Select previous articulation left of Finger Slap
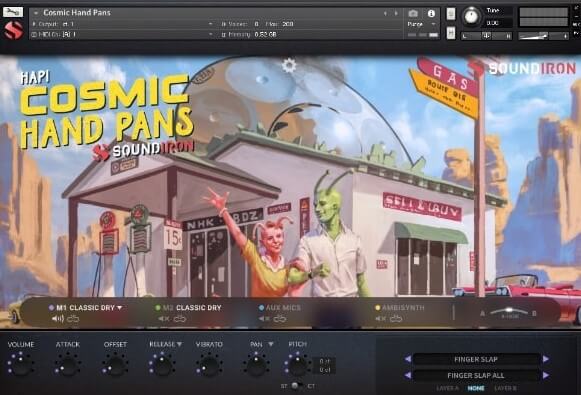This screenshot has width=581, height=395. [408, 359]
